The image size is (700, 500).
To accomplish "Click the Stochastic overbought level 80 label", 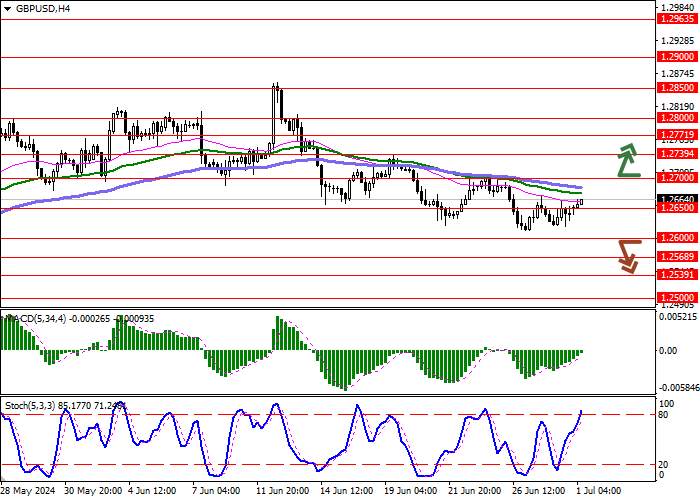I will [x=664, y=415].
